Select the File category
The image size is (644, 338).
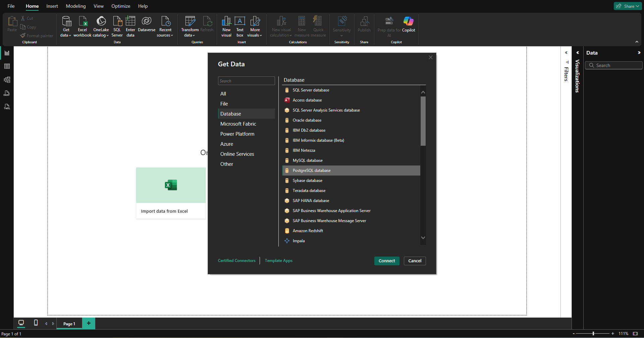[x=247, y=104]
